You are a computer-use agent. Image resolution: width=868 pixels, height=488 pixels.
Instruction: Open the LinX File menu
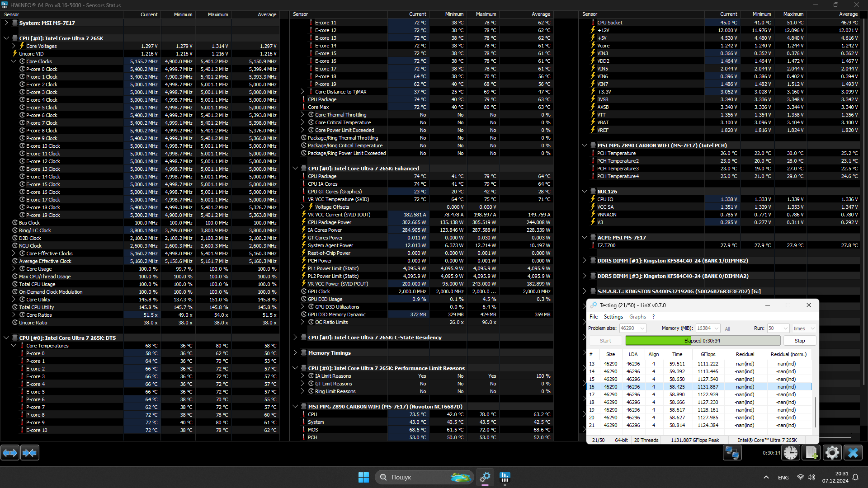(x=594, y=317)
